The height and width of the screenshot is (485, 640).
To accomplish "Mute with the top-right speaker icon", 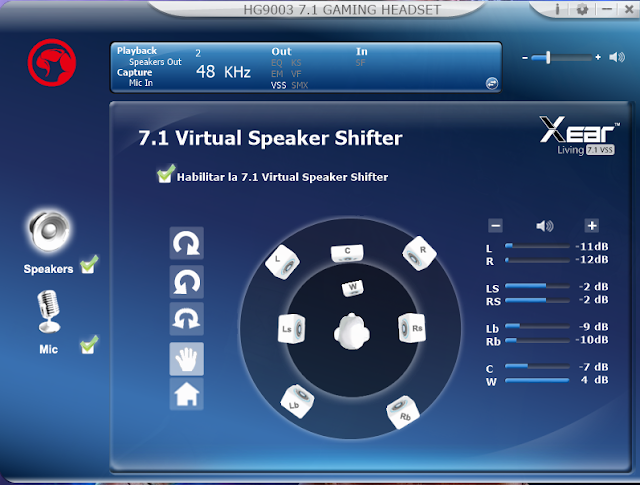I will (x=617, y=57).
